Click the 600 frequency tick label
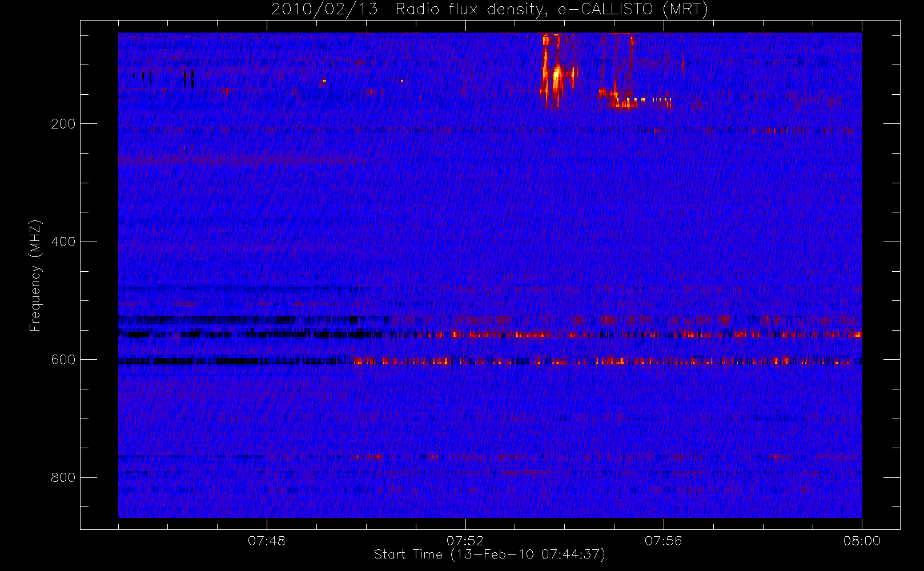The width and height of the screenshot is (924, 571). 63,360
